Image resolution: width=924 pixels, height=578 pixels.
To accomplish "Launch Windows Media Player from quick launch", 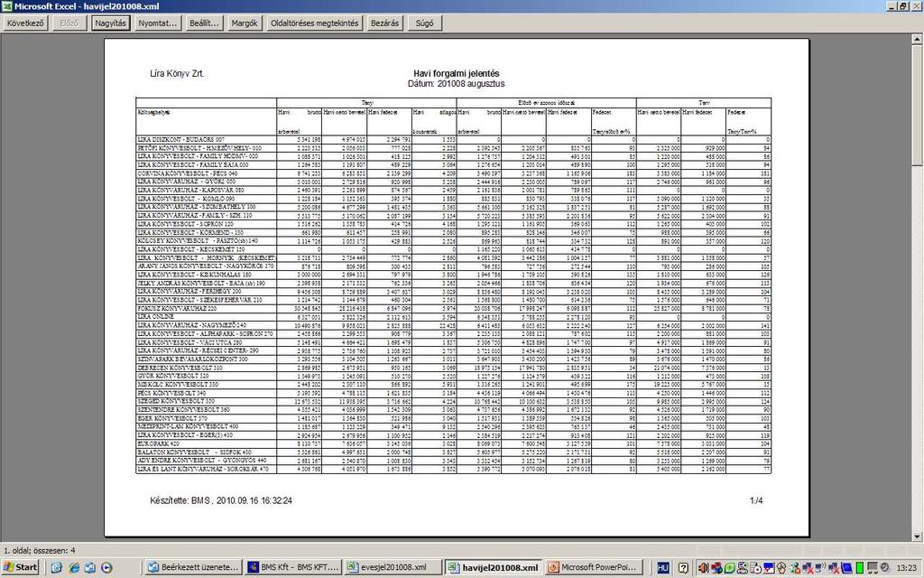I will pyautogui.click(x=106, y=567).
